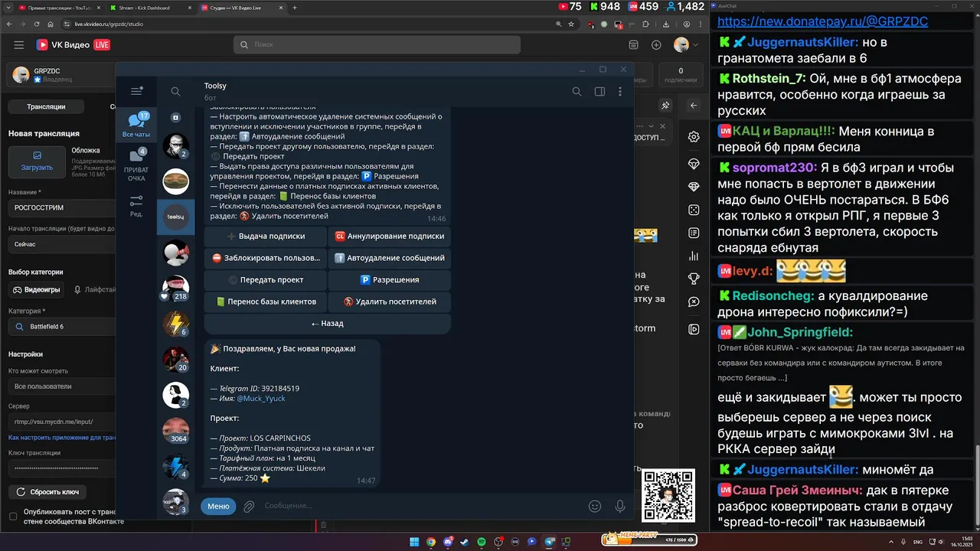Open Spotify from the taskbar
Image resolution: width=980 pixels, height=551 pixels.
[482, 542]
